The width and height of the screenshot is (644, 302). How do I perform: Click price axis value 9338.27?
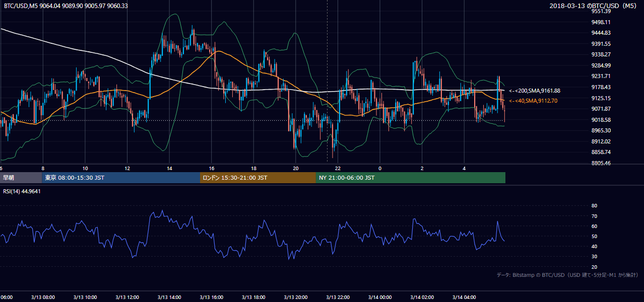[601, 54]
